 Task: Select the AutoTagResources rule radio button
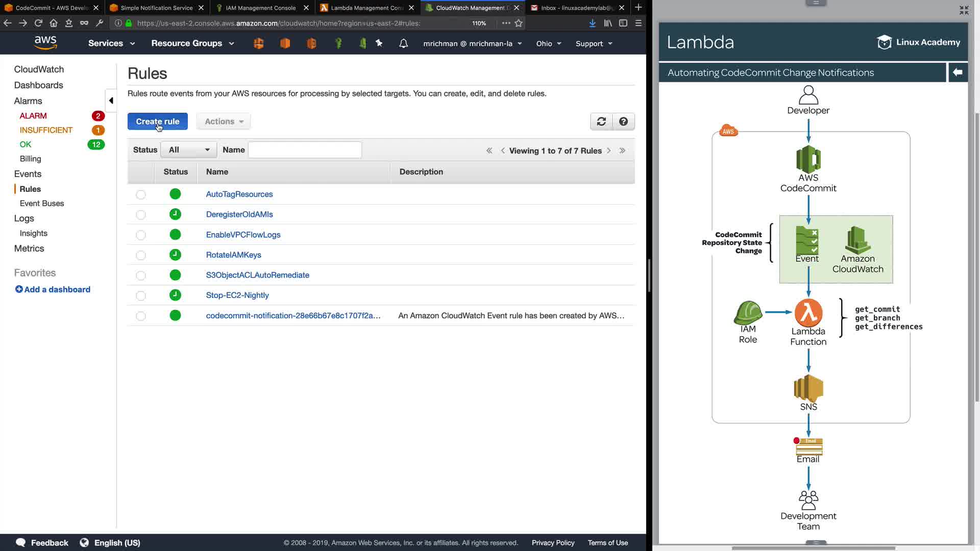click(141, 194)
